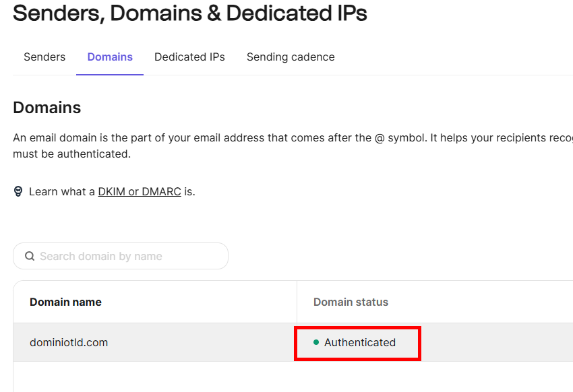Click the 'must be authenticated.' text line
This screenshot has width=573, height=392.
click(x=71, y=154)
